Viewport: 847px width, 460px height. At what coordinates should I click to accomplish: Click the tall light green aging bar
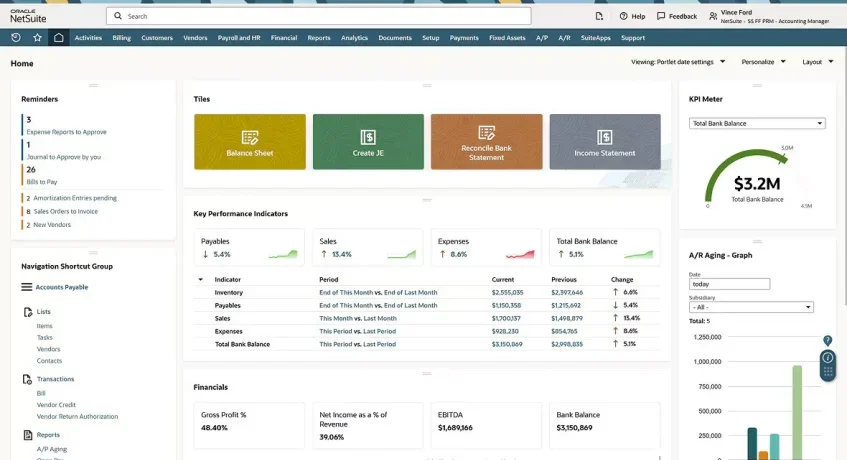click(797, 412)
